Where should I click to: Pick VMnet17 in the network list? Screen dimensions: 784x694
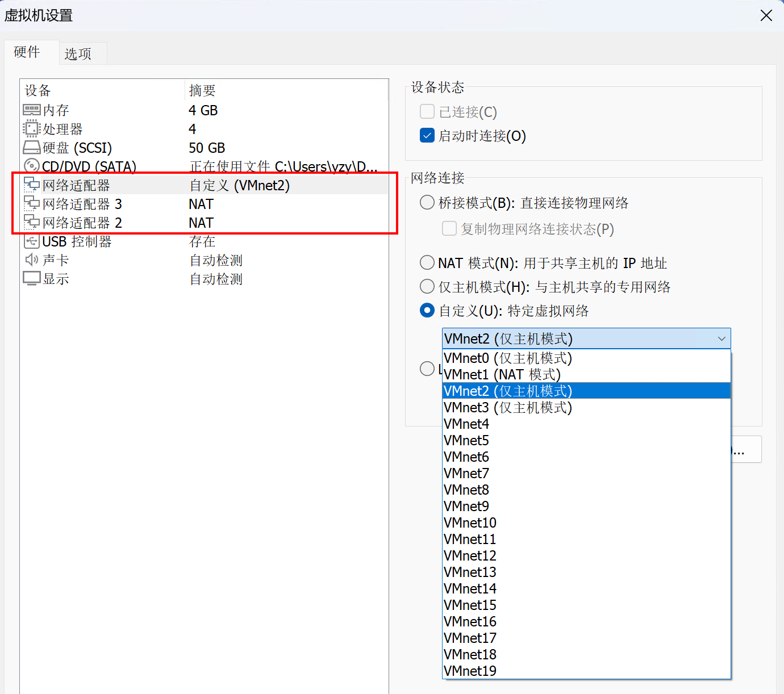(x=586, y=638)
